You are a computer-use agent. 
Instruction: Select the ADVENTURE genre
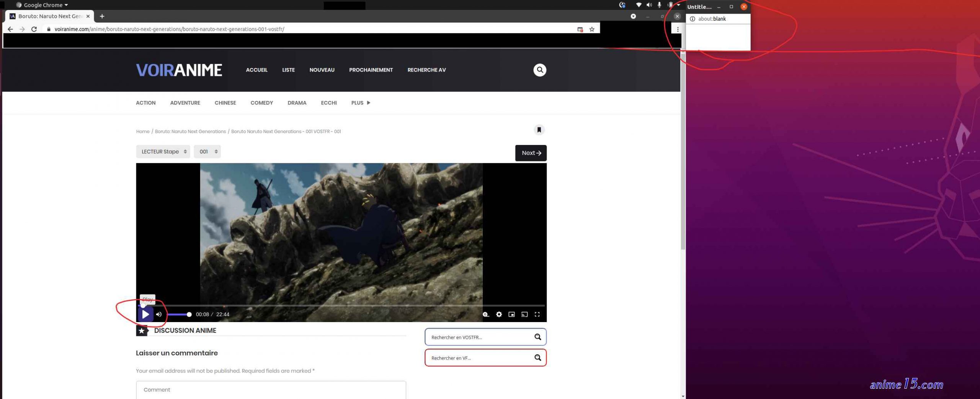pos(185,103)
